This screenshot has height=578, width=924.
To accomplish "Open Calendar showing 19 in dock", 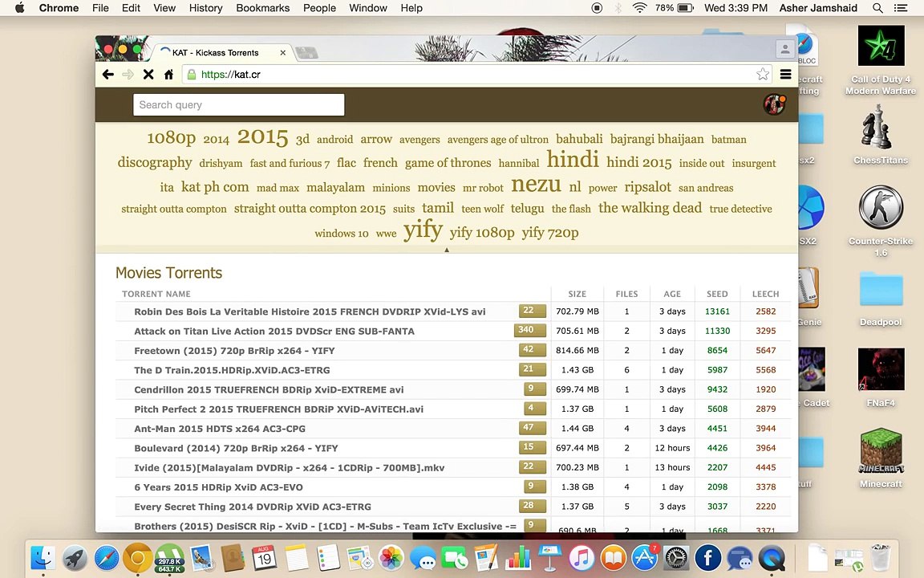I will click(x=264, y=557).
